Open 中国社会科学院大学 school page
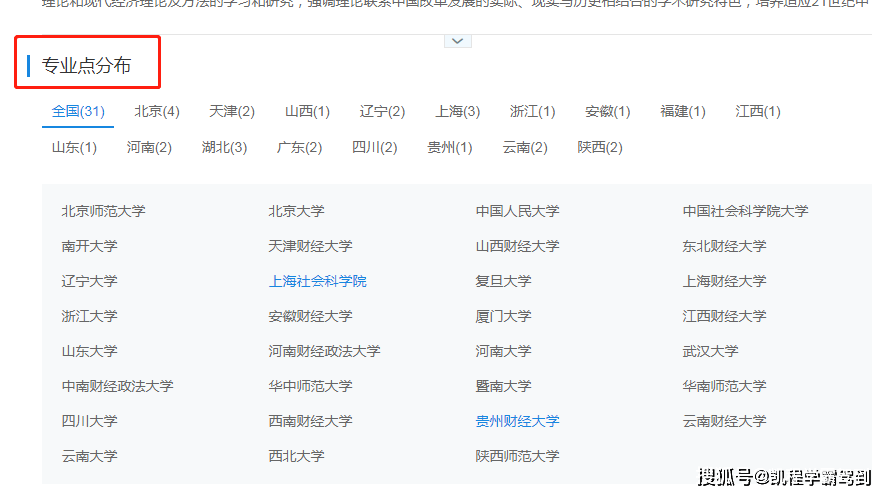Viewport: 890px width, 496px height. (745, 211)
